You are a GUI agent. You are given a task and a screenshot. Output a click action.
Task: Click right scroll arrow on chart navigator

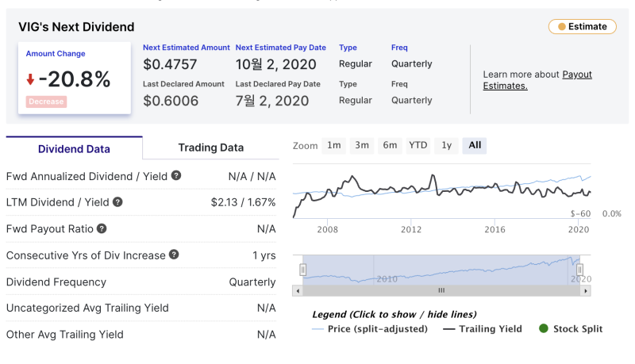586,291
